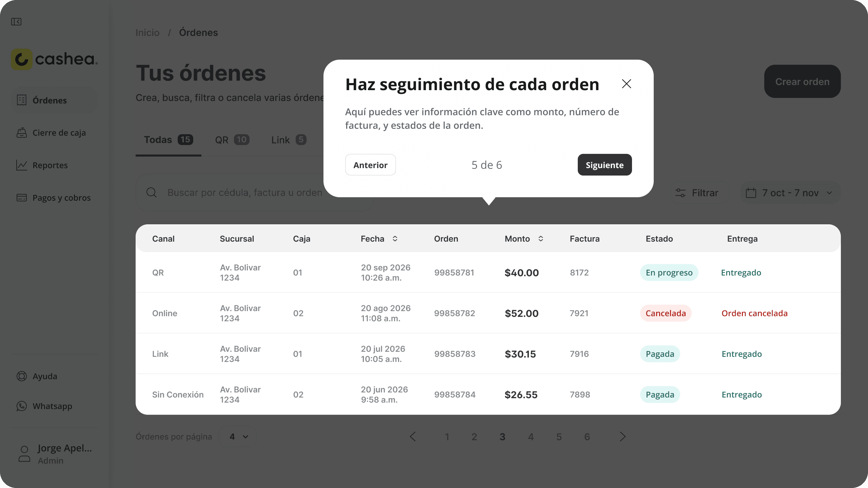The image size is (868, 488).
Task: Sort table by Fecha column
Action: click(x=395, y=239)
